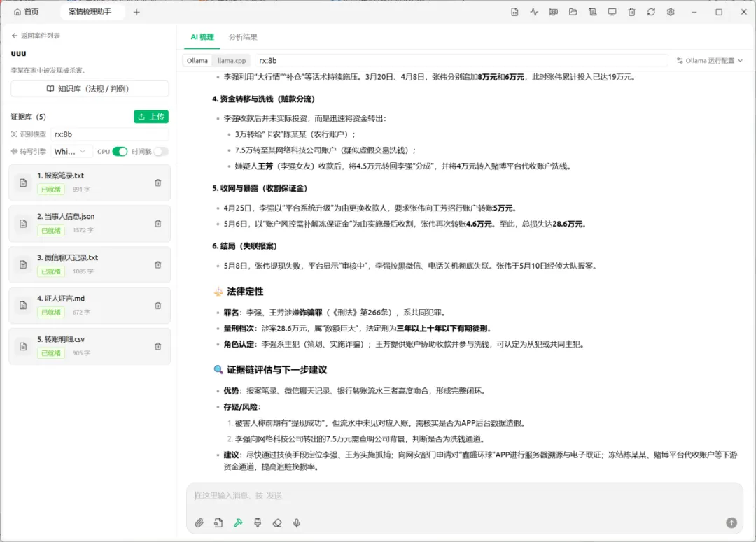Enable the 时间戳 toggle switch
Screen dimensions: 756x542
pyautogui.click(x=161, y=151)
